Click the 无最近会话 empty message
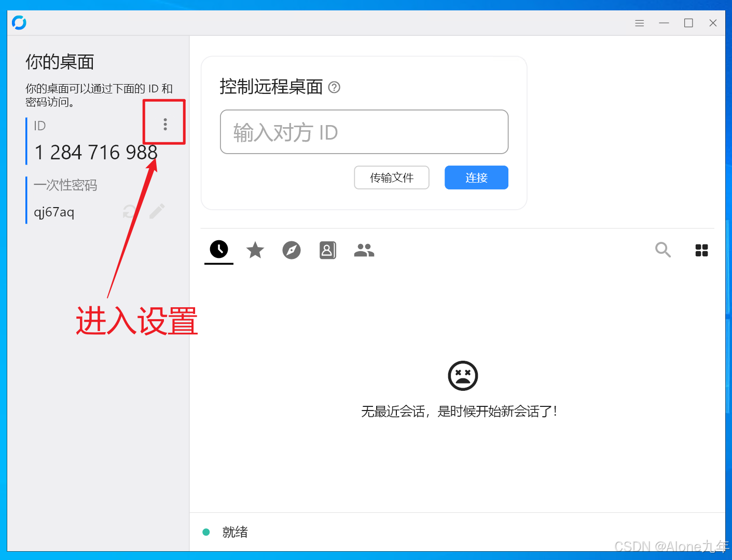Image resolution: width=732 pixels, height=560 pixels. coord(459,412)
